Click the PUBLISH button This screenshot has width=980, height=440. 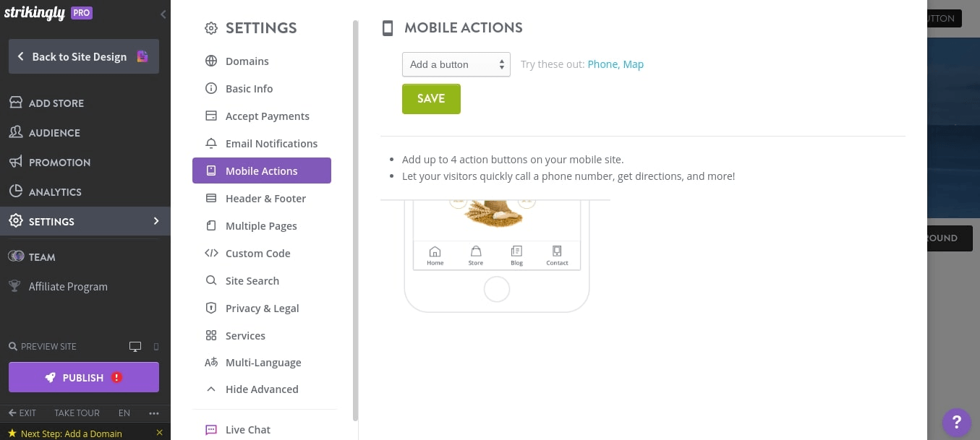pyautogui.click(x=83, y=376)
